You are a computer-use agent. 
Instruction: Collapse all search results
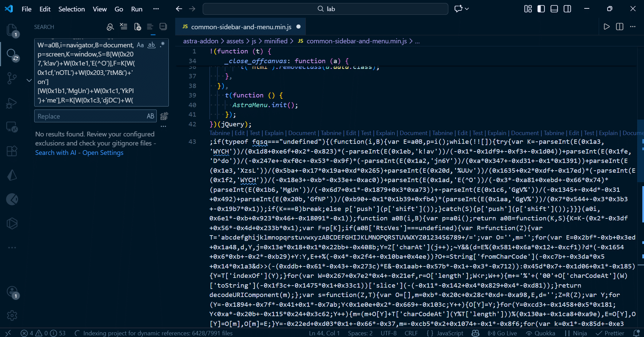[x=163, y=27]
